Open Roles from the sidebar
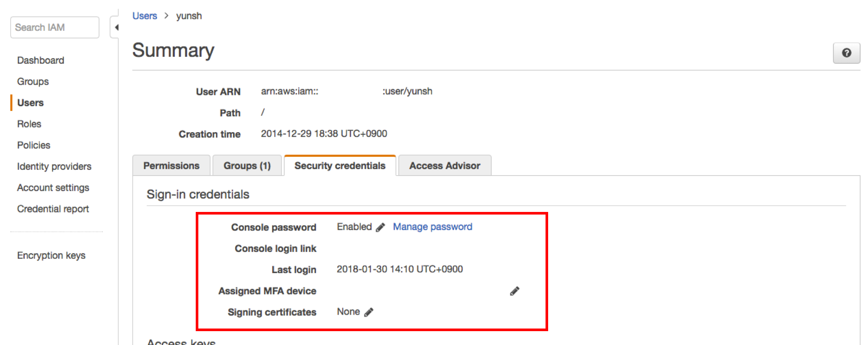Image resolution: width=868 pixels, height=345 pixels. [29, 124]
